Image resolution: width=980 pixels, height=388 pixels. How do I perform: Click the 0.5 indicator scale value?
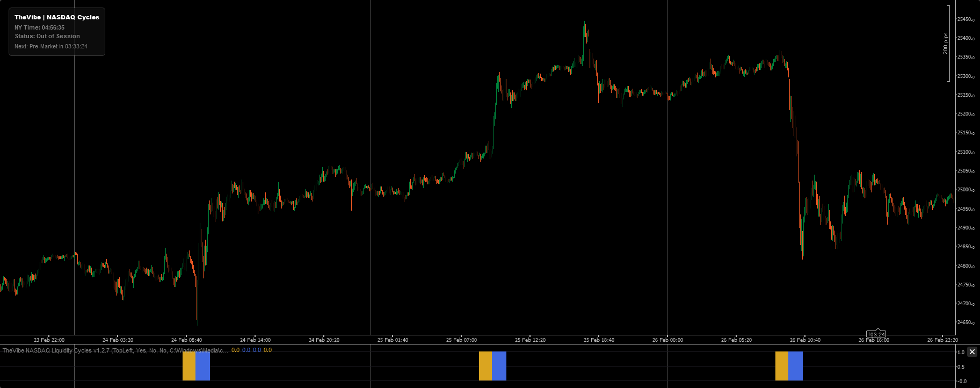[x=961, y=367]
